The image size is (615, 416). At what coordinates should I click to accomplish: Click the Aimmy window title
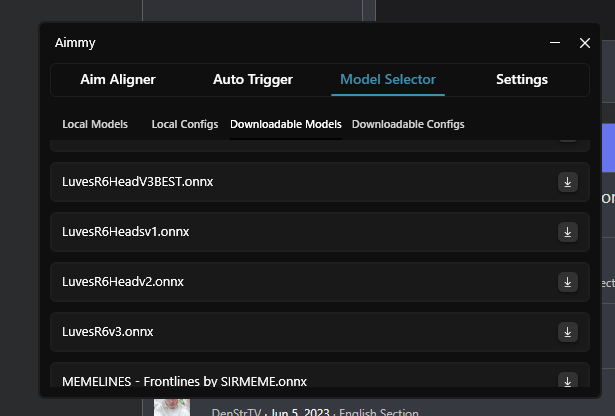click(x=75, y=43)
